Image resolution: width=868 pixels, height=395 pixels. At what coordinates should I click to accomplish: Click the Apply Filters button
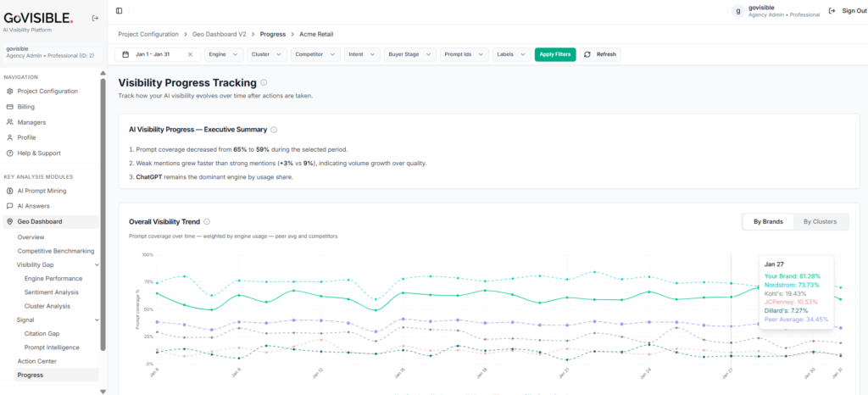[555, 54]
